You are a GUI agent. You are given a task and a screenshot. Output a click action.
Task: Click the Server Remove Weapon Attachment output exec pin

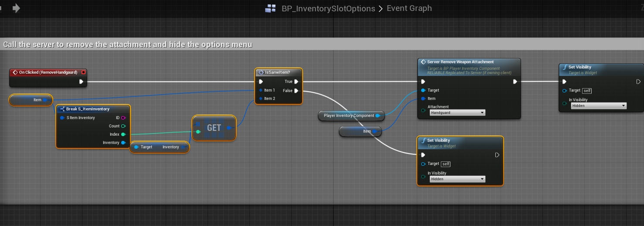pyautogui.click(x=515, y=82)
